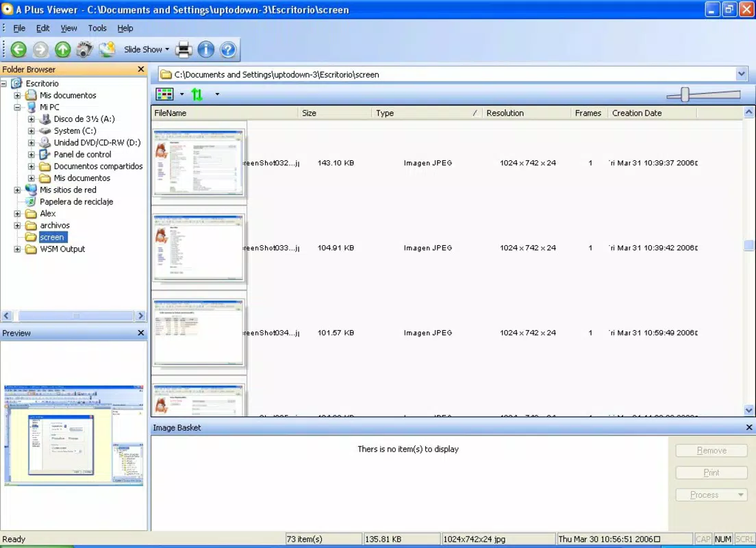Open Panel de control in tree
This screenshot has width=756, height=548.
82,154
